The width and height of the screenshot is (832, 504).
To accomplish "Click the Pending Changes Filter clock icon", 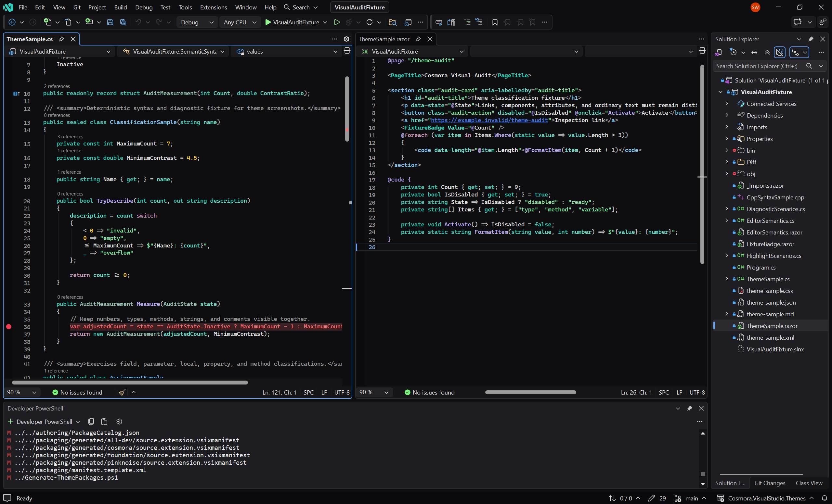I will [x=733, y=52].
